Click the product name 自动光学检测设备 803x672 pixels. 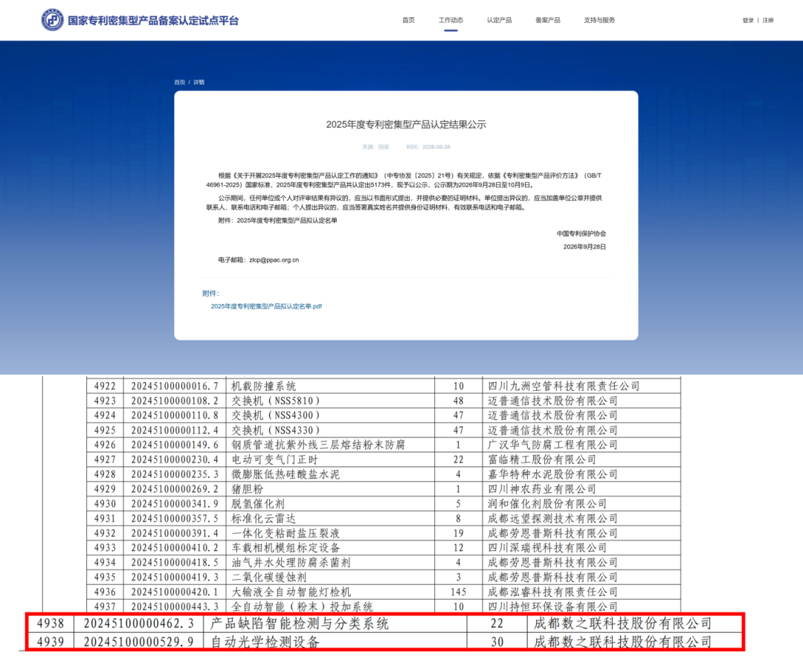tap(265, 642)
